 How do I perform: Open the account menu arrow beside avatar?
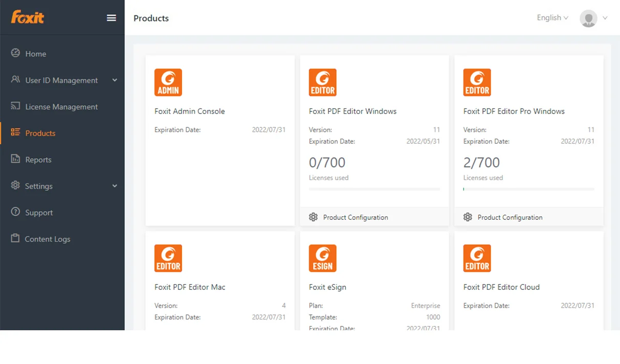coord(605,18)
